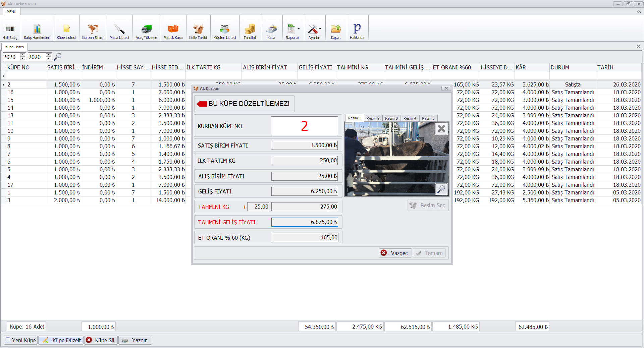This screenshot has height=348, width=644.
Task: Sort by the DURUM column header
Action: (x=572, y=67)
